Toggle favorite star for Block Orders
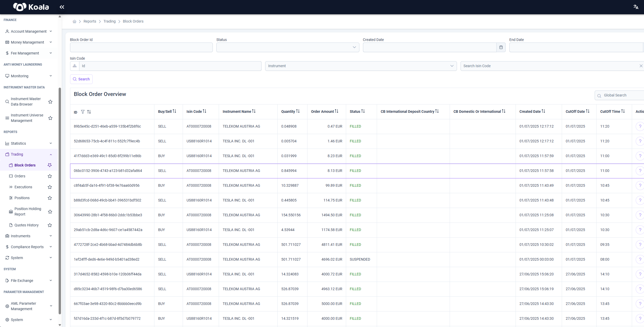The image size is (644, 327). (50, 165)
